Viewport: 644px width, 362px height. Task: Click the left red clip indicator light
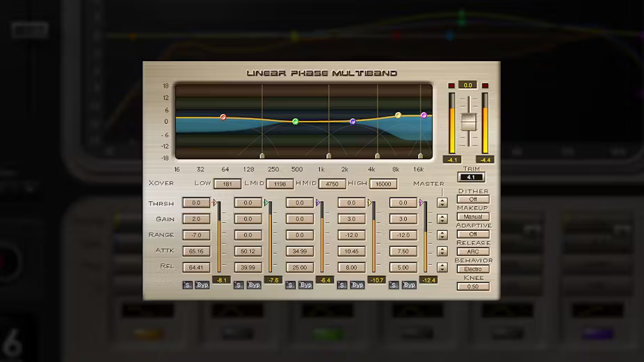point(451,85)
